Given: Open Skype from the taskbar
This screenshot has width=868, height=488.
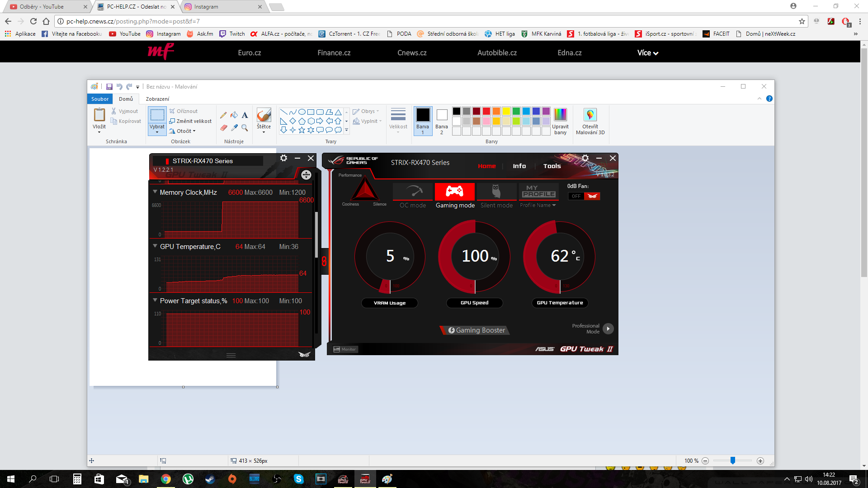Looking at the screenshot, I should pyautogui.click(x=299, y=479).
